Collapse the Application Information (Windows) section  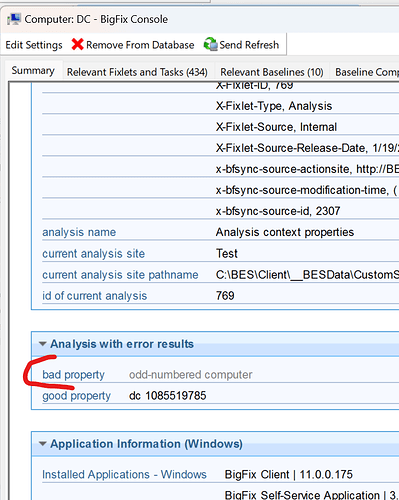[x=42, y=444]
